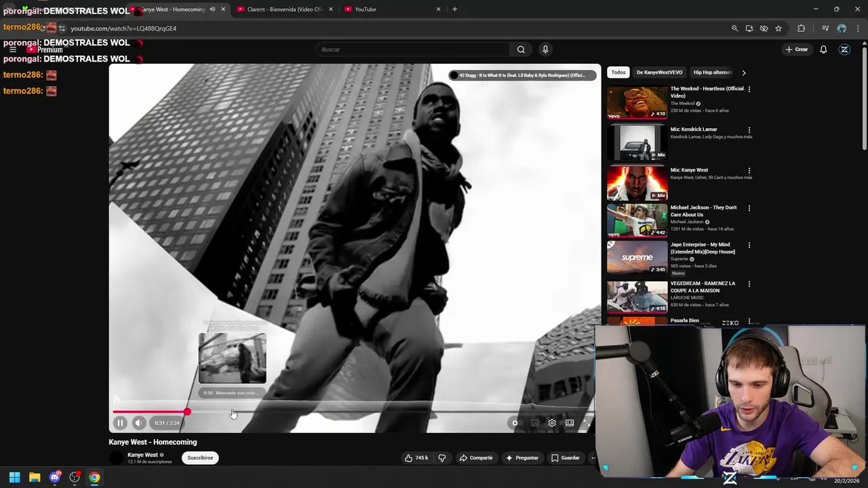Open options menu for The Weeknd Heartless
The width and height of the screenshot is (868, 488).
point(749,89)
